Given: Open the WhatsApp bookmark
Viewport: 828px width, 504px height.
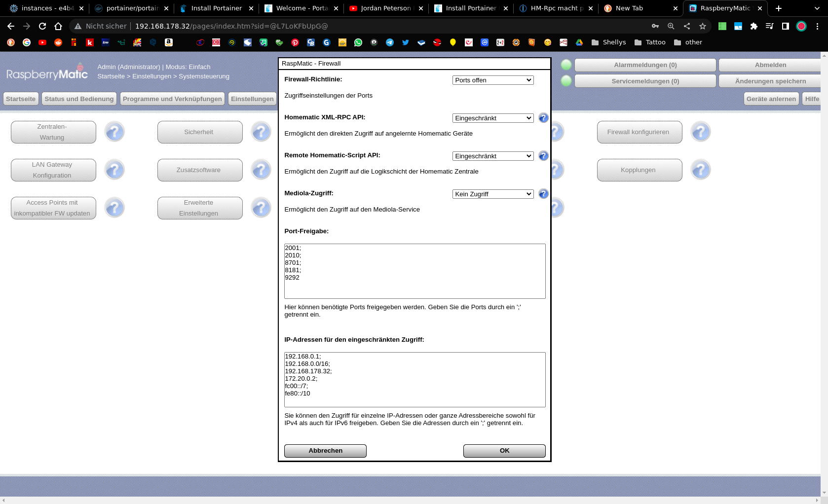Looking at the screenshot, I should (358, 42).
